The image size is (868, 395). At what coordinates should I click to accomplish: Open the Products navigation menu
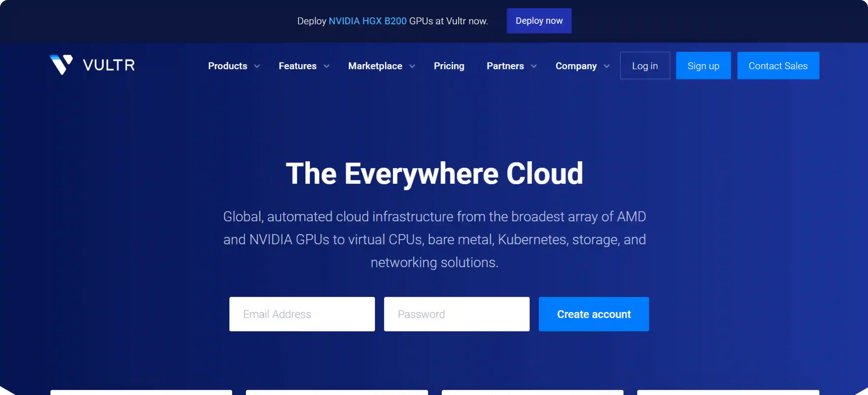coord(233,66)
